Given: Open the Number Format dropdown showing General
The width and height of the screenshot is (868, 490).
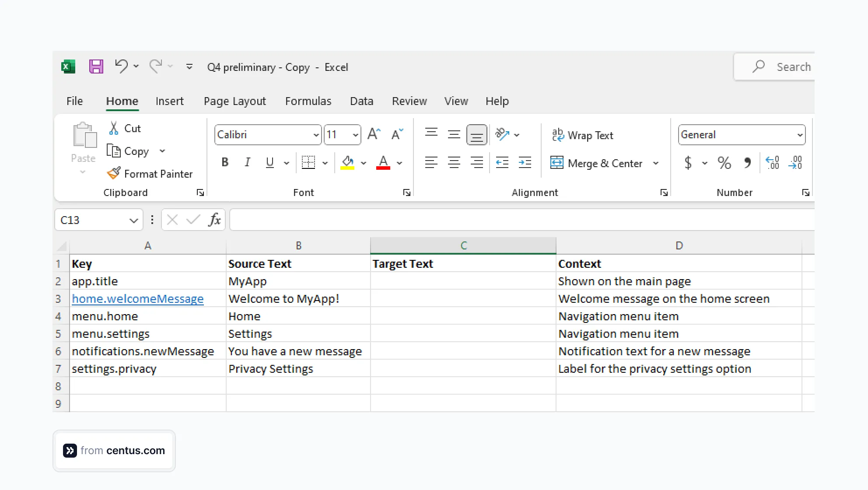Looking at the screenshot, I should (x=800, y=134).
